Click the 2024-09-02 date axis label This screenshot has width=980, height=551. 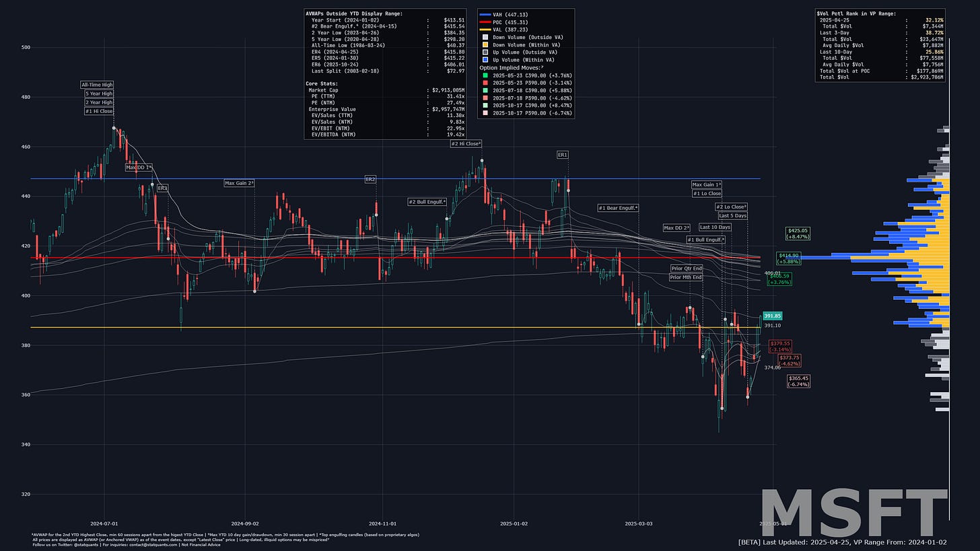pyautogui.click(x=244, y=523)
